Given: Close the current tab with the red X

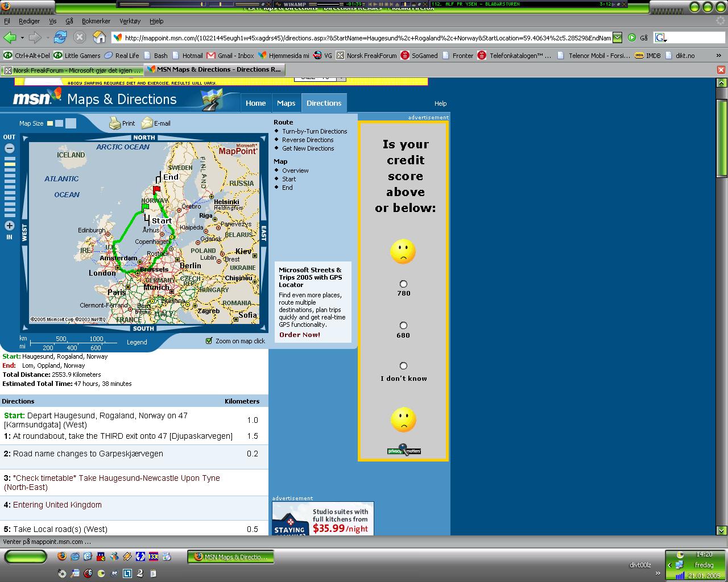Looking at the screenshot, I should [x=721, y=70].
